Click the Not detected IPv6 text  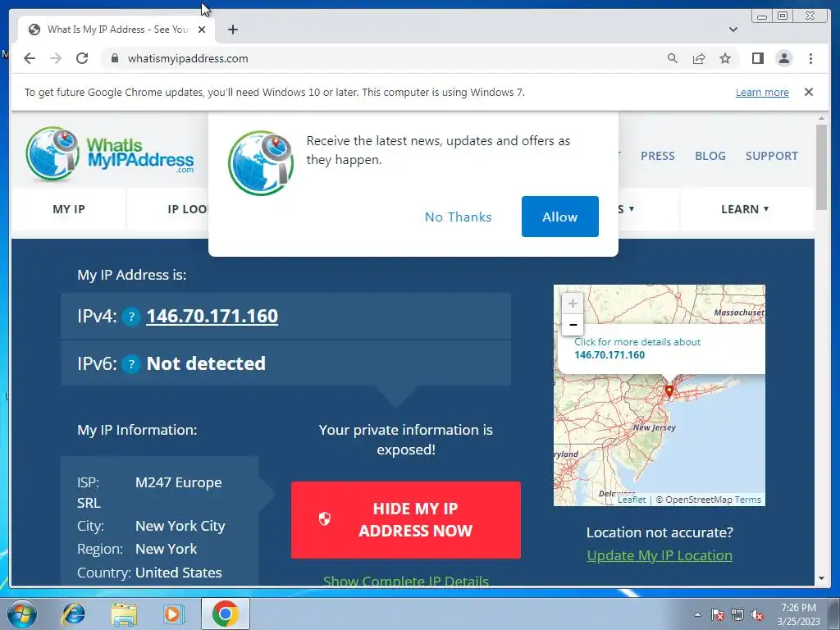tap(206, 363)
